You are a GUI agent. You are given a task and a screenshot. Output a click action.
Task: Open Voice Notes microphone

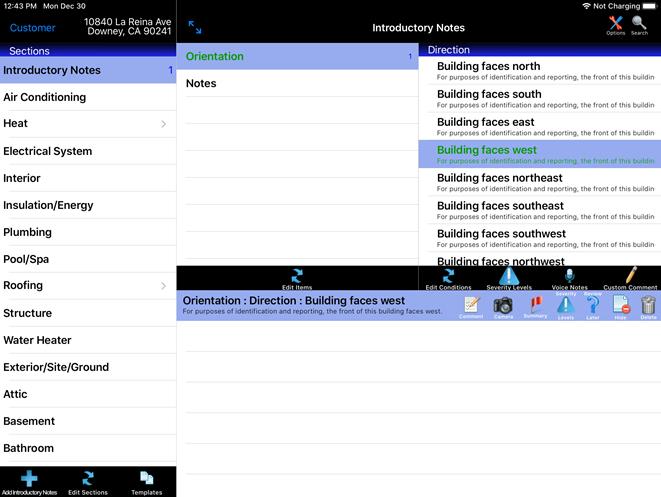point(569,278)
